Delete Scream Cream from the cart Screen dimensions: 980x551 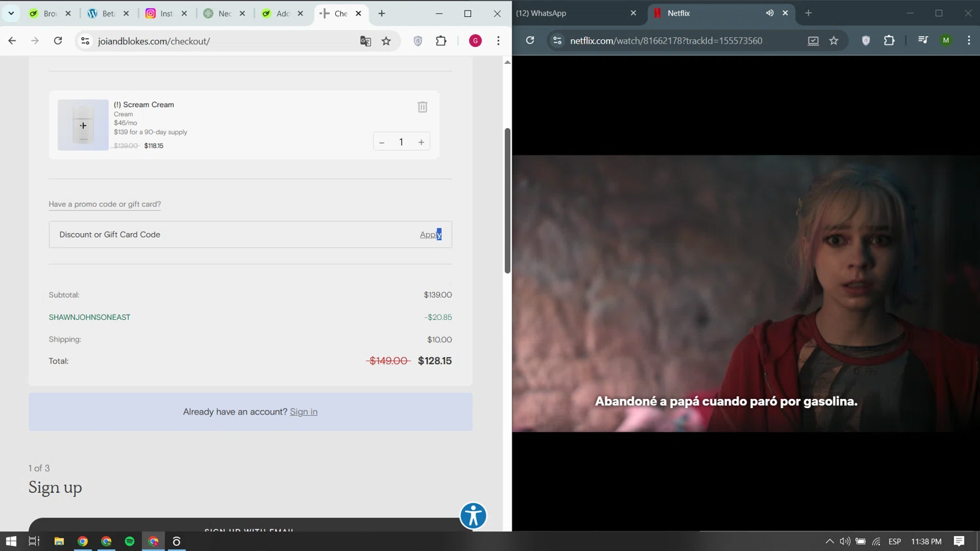(x=422, y=107)
